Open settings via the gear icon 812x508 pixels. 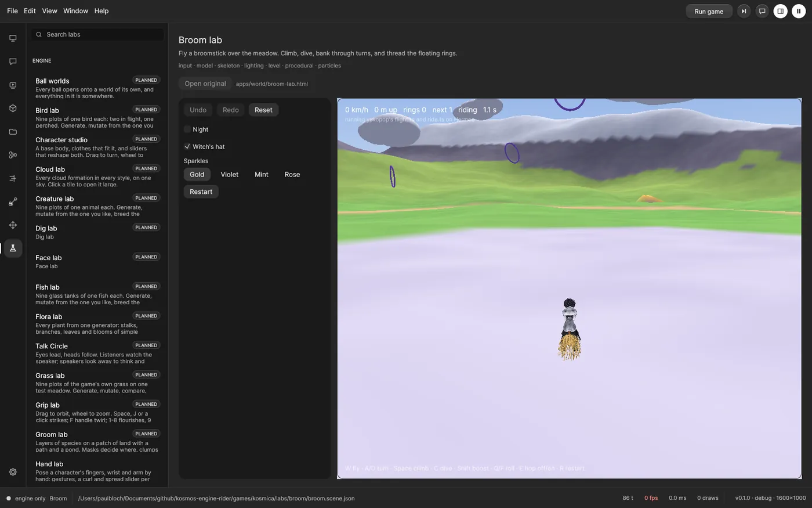(x=13, y=472)
